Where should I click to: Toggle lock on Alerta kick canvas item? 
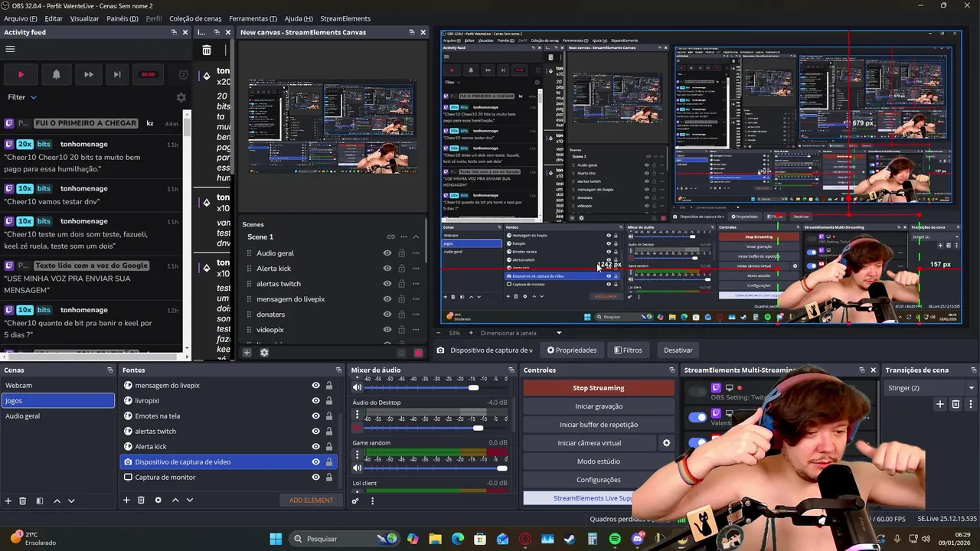[x=403, y=269]
